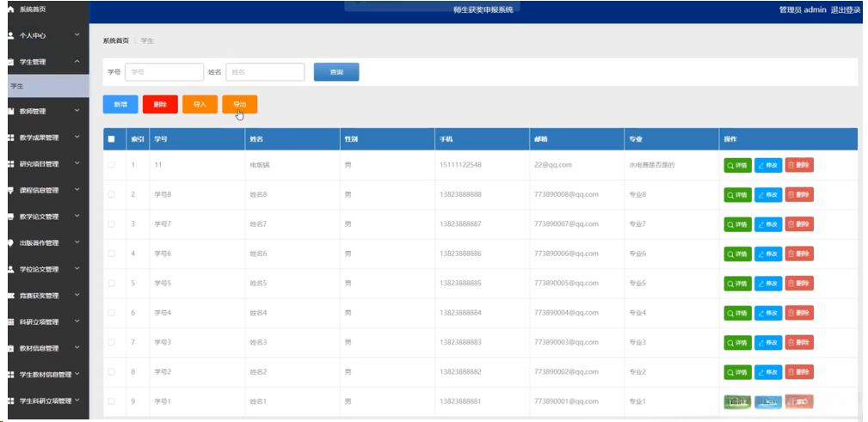Check the box for row 学号8
This screenshot has width=868, height=422.
click(112, 195)
